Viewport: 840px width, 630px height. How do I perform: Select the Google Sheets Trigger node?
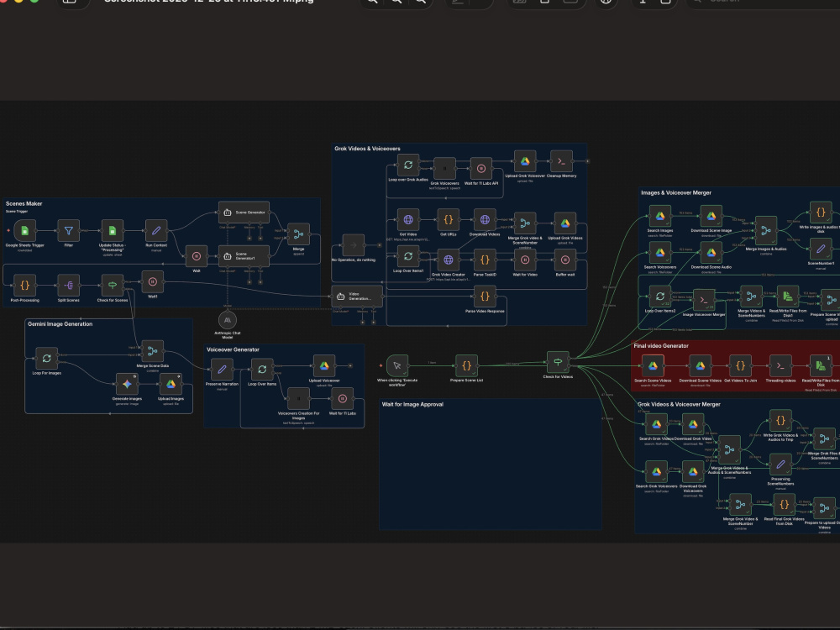[x=24, y=230]
